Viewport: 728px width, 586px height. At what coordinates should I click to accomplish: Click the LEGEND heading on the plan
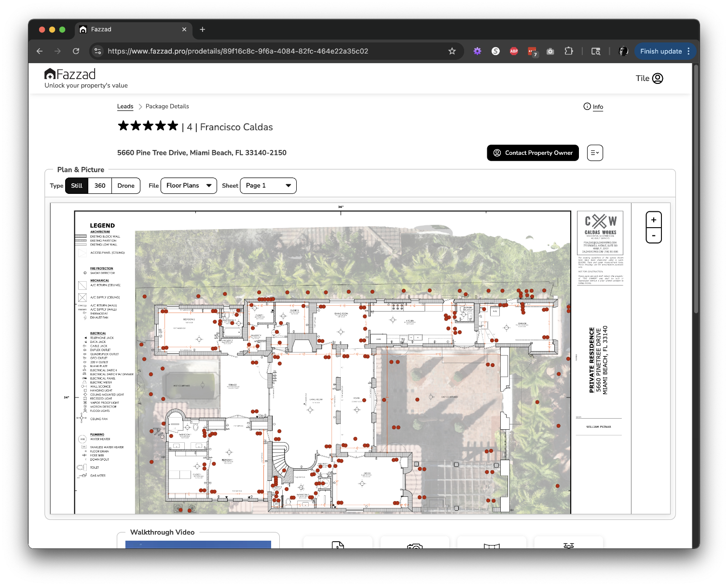coord(102,226)
